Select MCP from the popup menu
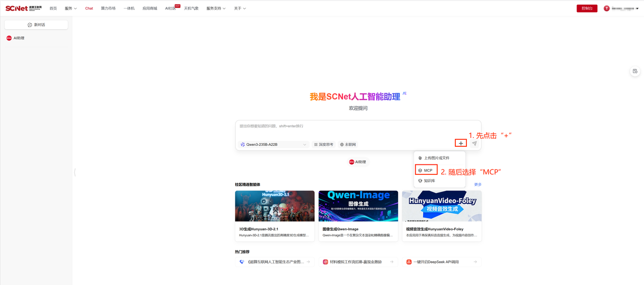Viewport: 644px width, 285px height. (x=428, y=170)
